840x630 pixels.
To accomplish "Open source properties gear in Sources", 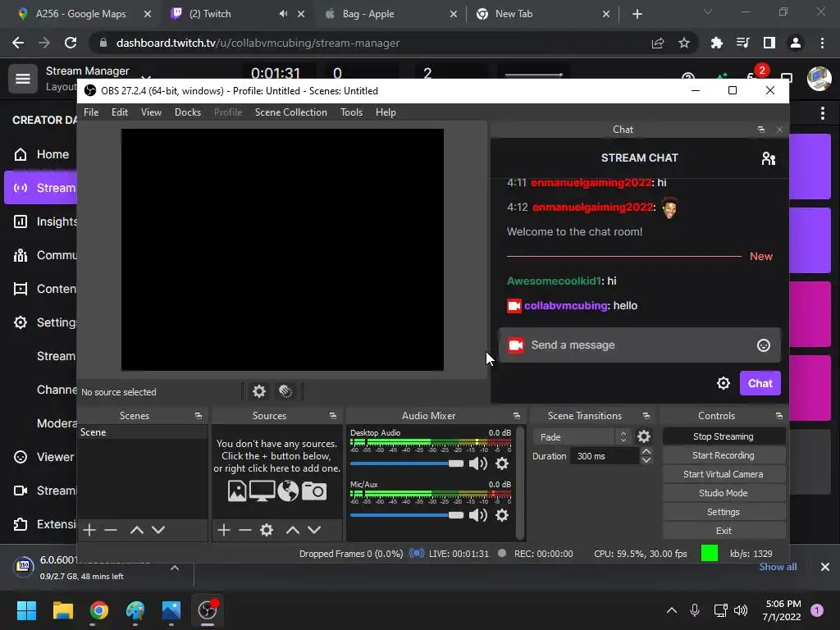I will [x=267, y=530].
